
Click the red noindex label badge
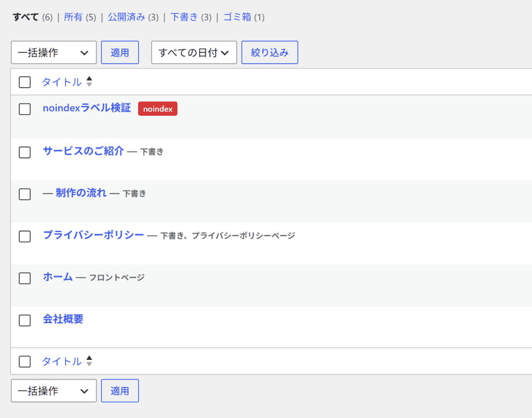coord(158,109)
